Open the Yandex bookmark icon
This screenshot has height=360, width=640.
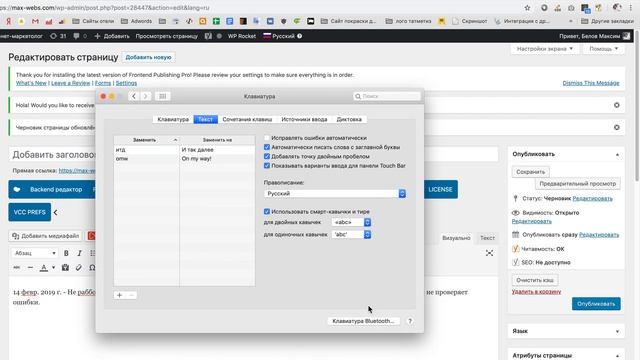(8, 21)
